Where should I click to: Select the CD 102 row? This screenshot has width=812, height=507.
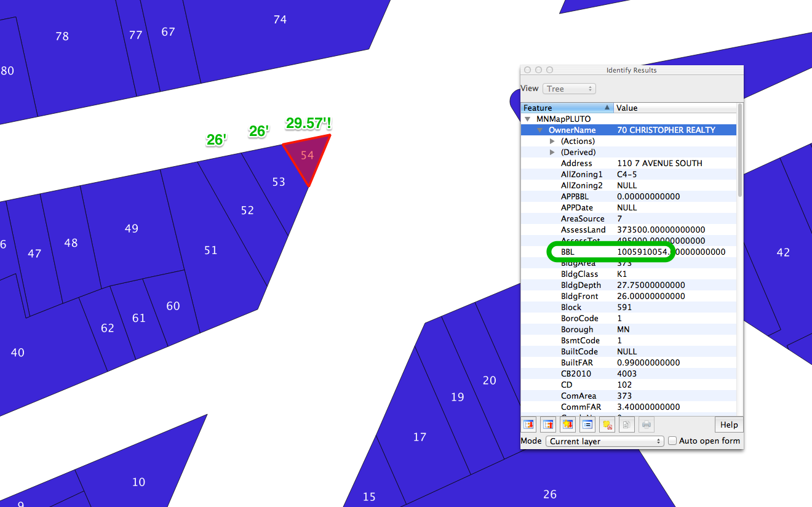pos(628,385)
